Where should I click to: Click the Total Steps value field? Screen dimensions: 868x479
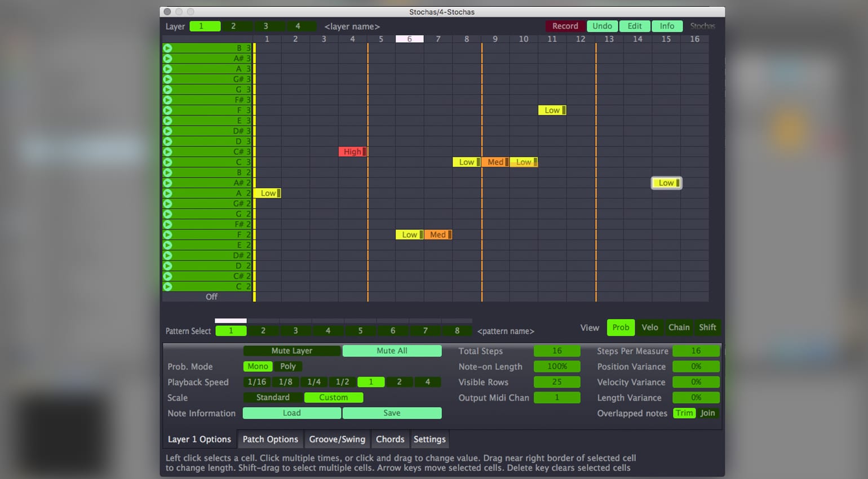tap(556, 351)
